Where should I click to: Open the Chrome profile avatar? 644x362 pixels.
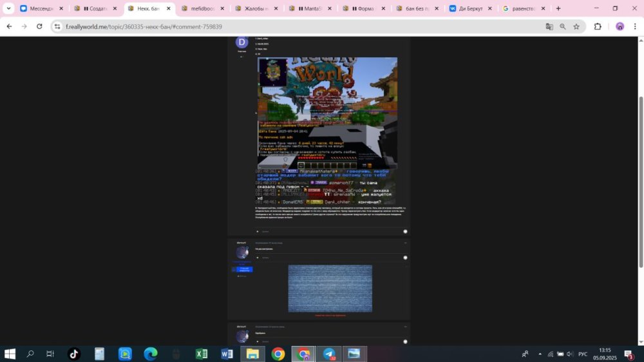pyautogui.click(x=620, y=26)
